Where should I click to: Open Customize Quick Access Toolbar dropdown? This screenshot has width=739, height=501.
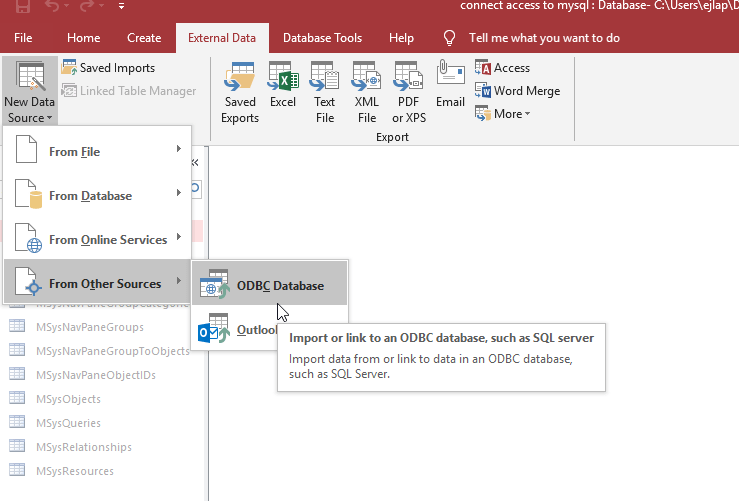click(x=121, y=6)
